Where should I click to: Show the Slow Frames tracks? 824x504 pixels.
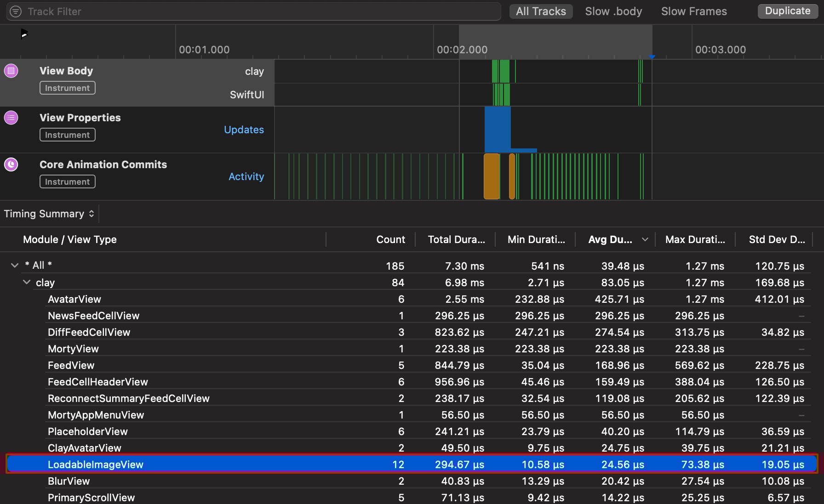(694, 11)
